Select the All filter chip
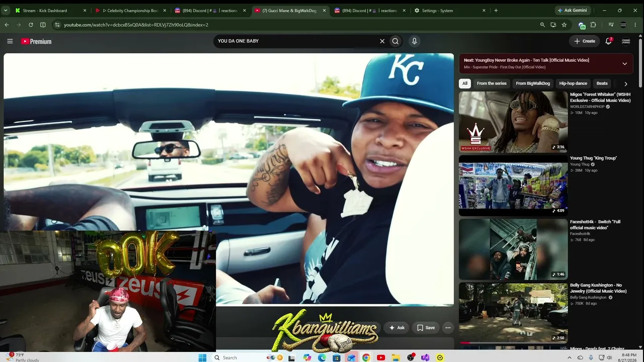The height and width of the screenshot is (362, 644). click(x=465, y=83)
